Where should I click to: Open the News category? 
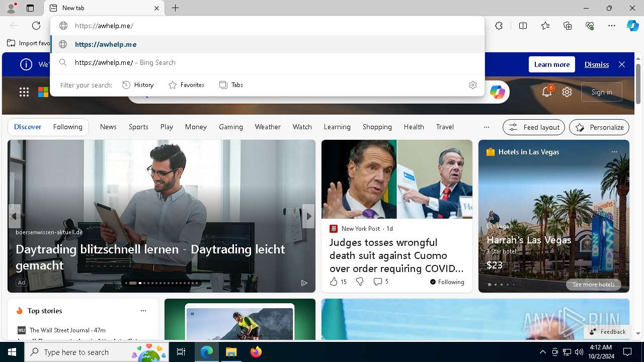click(x=108, y=127)
